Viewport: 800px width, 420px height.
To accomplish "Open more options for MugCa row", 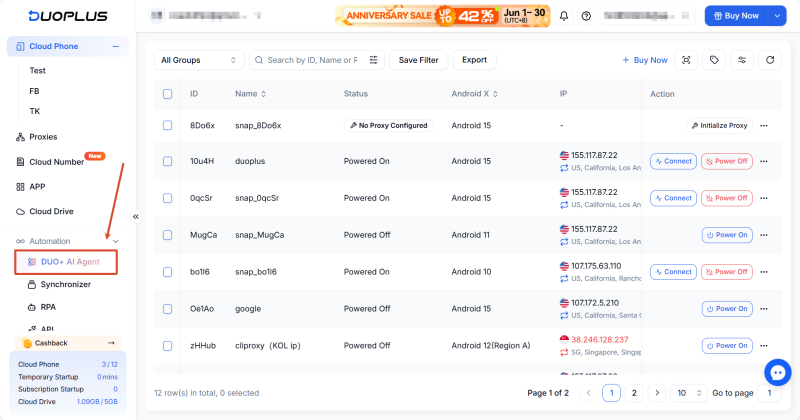I will tap(764, 235).
